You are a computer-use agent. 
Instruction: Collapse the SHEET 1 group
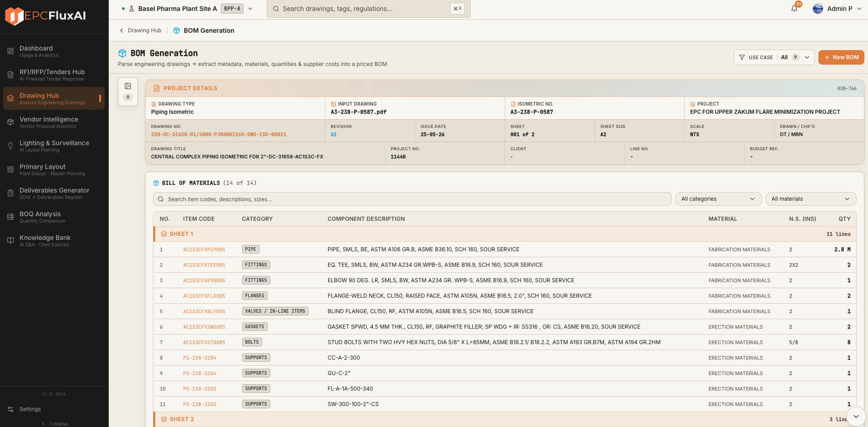[505, 234]
